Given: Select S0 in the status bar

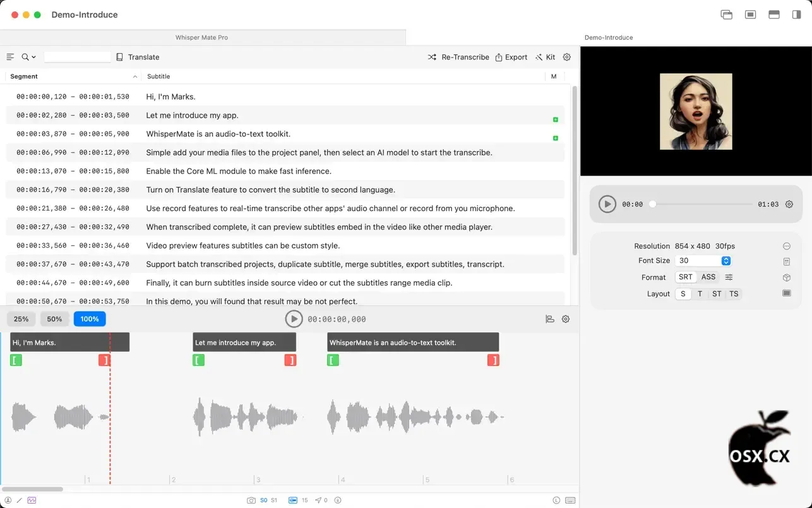Looking at the screenshot, I should click(x=264, y=500).
